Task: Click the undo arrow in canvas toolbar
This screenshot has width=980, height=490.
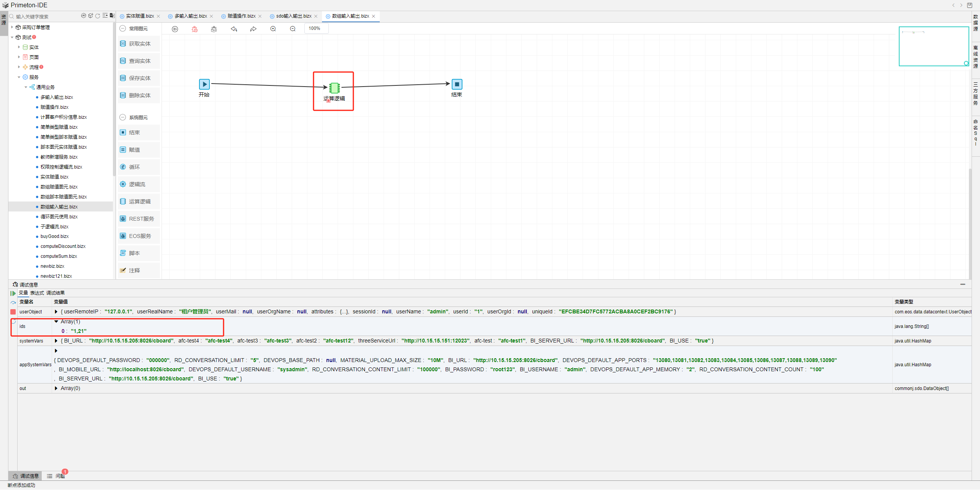Action: click(234, 29)
